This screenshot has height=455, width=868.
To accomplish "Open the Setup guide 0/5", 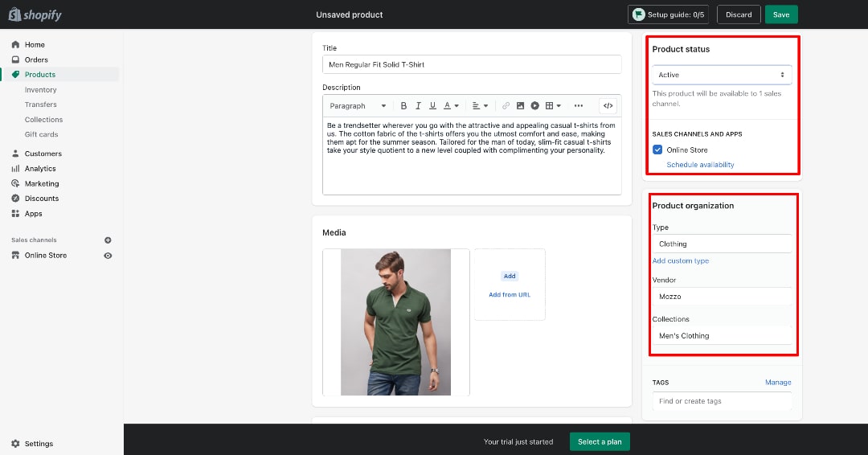I will coord(669,14).
